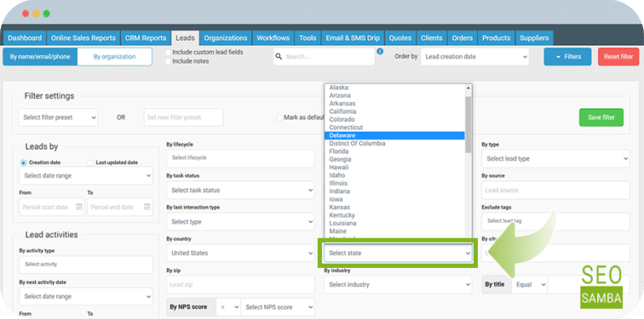This screenshot has width=644, height=319.
Task: Open Workflows tab
Action: pos(273,39)
